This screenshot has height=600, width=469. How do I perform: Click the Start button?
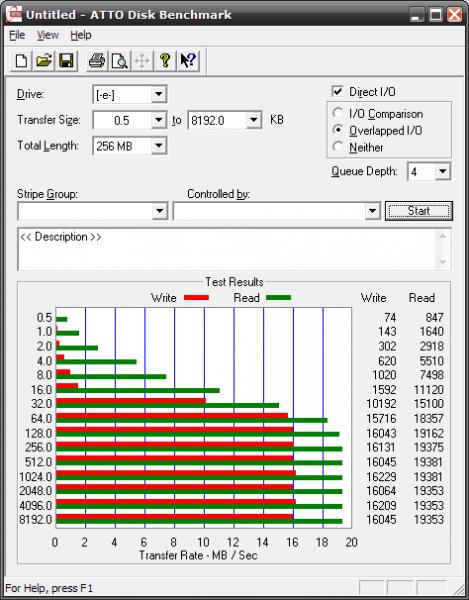pos(419,211)
